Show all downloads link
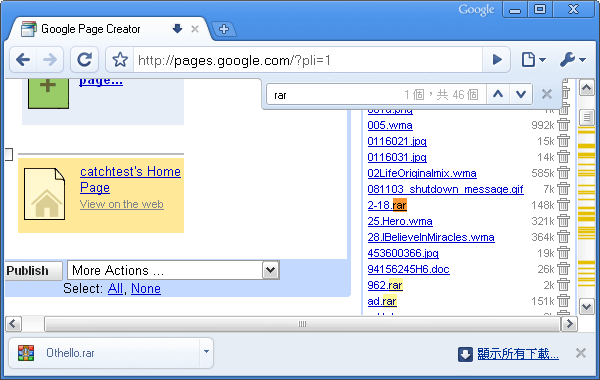This screenshot has height=380, width=600. [x=518, y=354]
